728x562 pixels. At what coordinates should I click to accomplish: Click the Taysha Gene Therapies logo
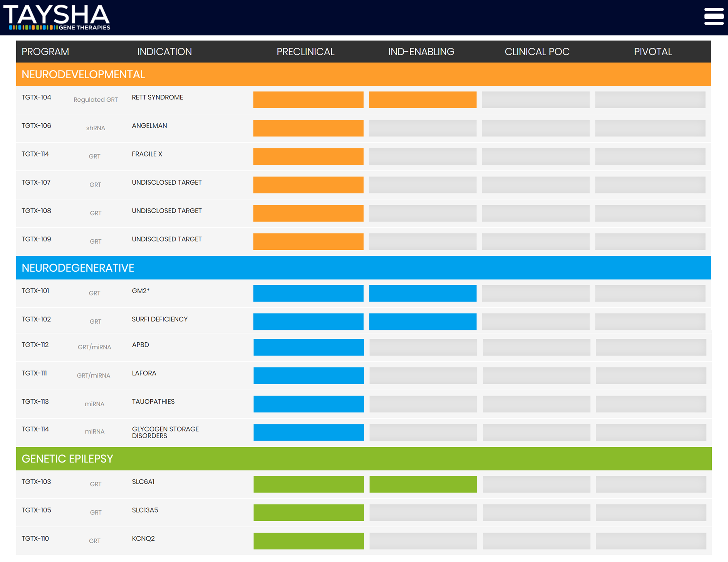(57, 17)
